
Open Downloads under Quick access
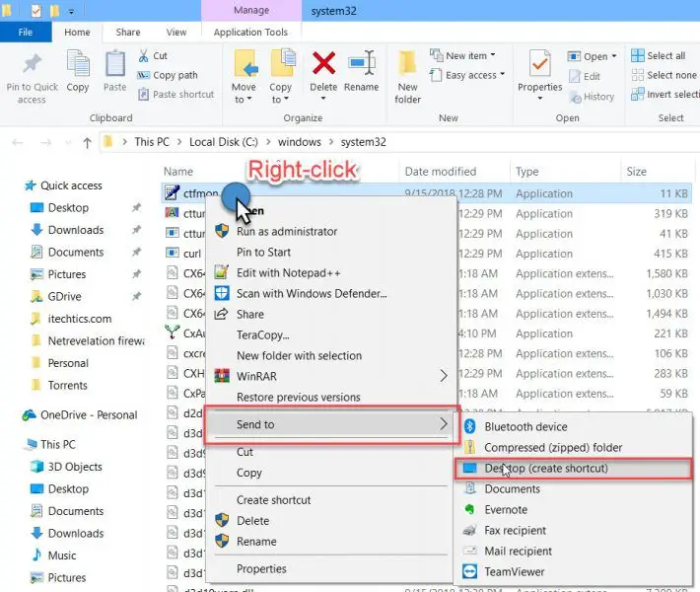pos(76,230)
